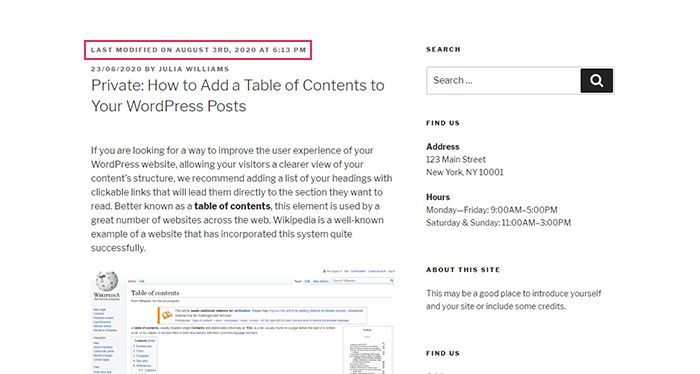Click the bold 'table of contents' phrase

pyautogui.click(x=232, y=206)
